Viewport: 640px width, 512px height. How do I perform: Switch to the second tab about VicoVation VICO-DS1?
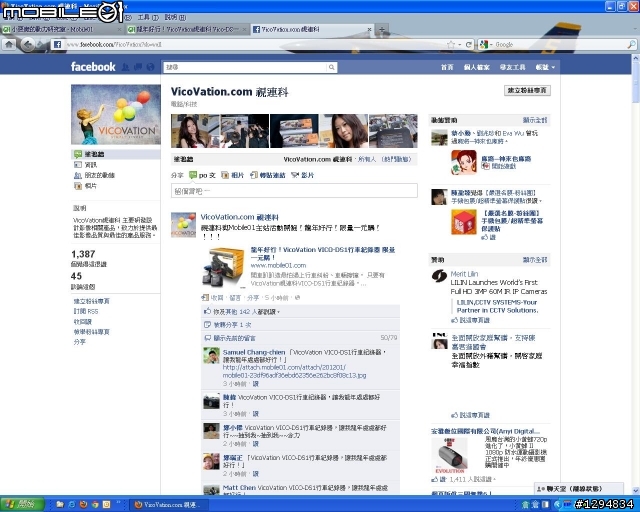pos(187,29)
